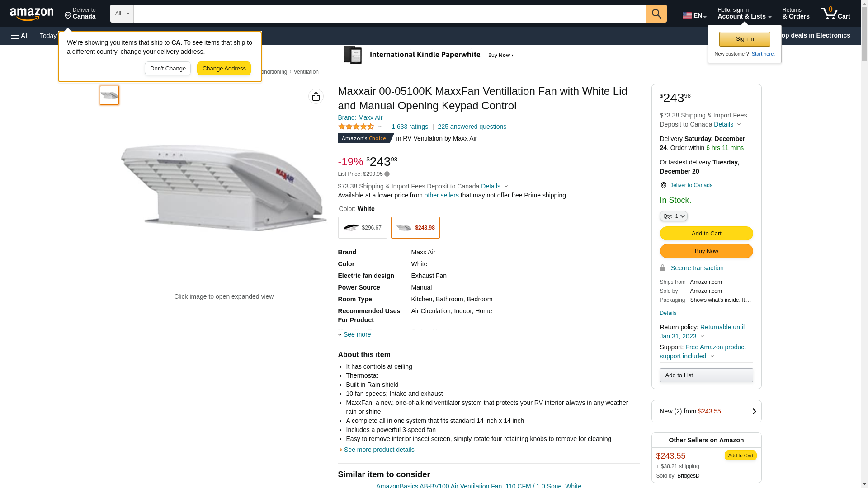Expand See more product specifications
868x488 pixels.
(x=357, y=334)
